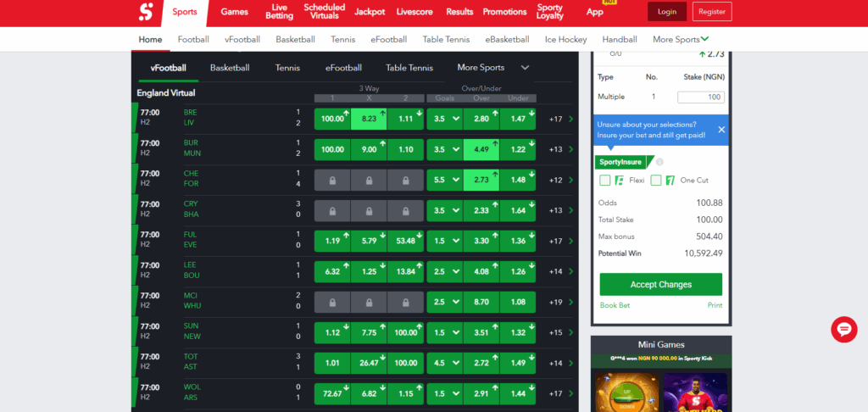The width and height of the screenshot is (868, 412).
Task: Open the live chat bubble icon
Action: (843, 330)
